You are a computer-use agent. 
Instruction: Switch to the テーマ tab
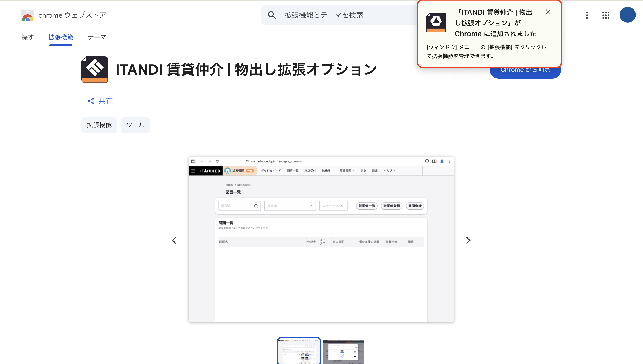pos(97,37)
